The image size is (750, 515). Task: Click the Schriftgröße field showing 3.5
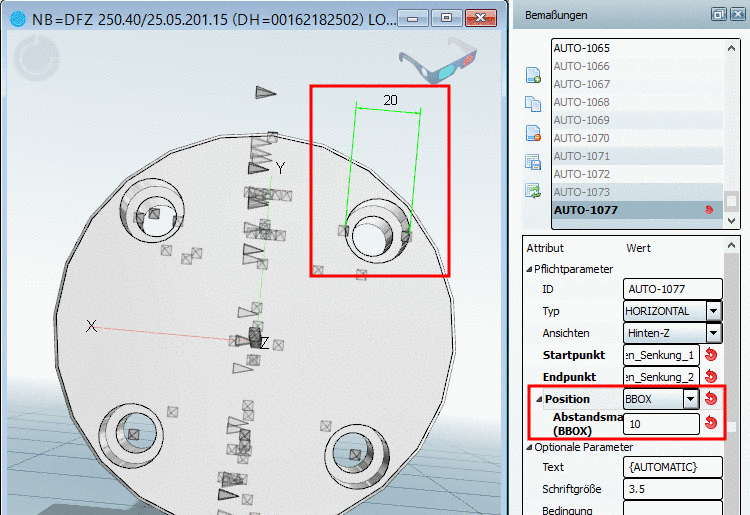[x=673, y=489]
